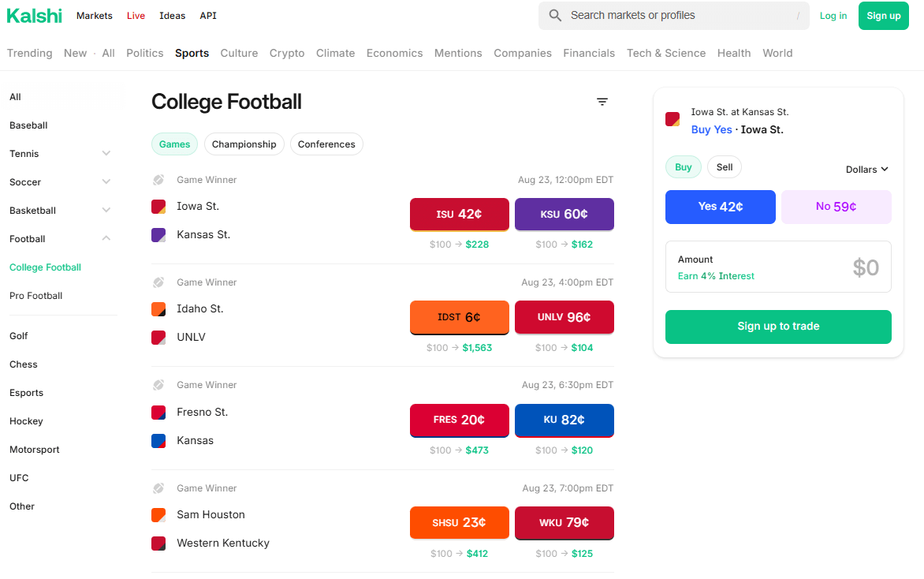
Task: Open the Trending tab
Action: coord(29,53)
